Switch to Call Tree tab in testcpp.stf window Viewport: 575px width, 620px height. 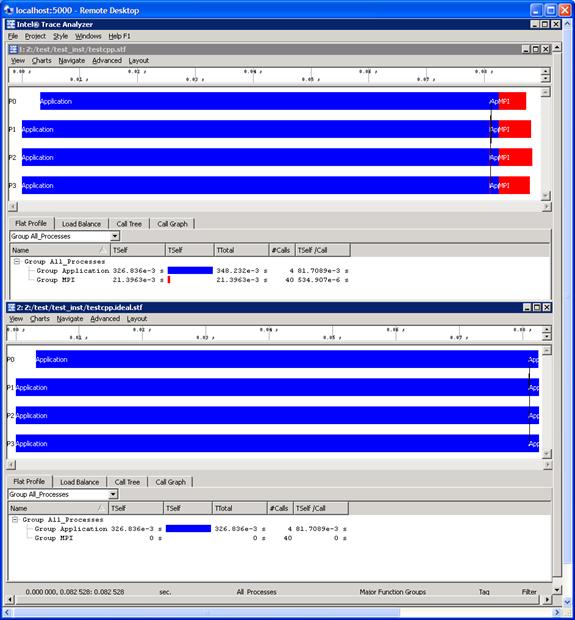(129, 224)
